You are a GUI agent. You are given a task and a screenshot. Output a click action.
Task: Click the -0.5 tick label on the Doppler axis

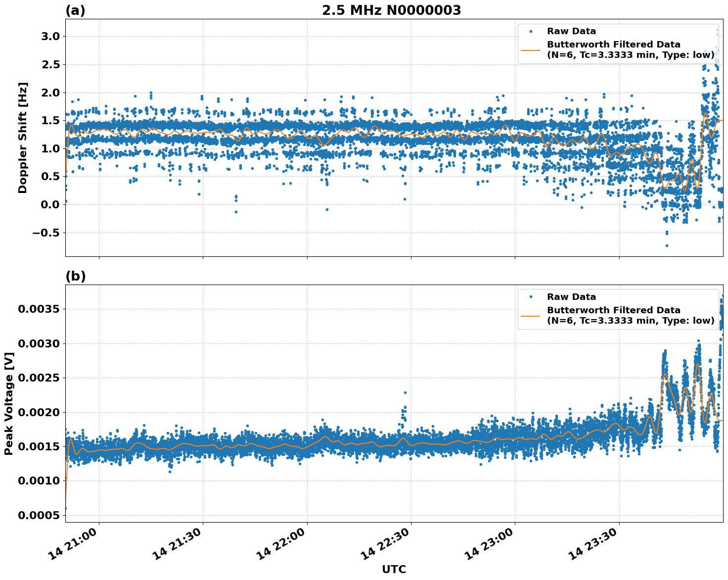pyautogui.click(x=47, y=232)
